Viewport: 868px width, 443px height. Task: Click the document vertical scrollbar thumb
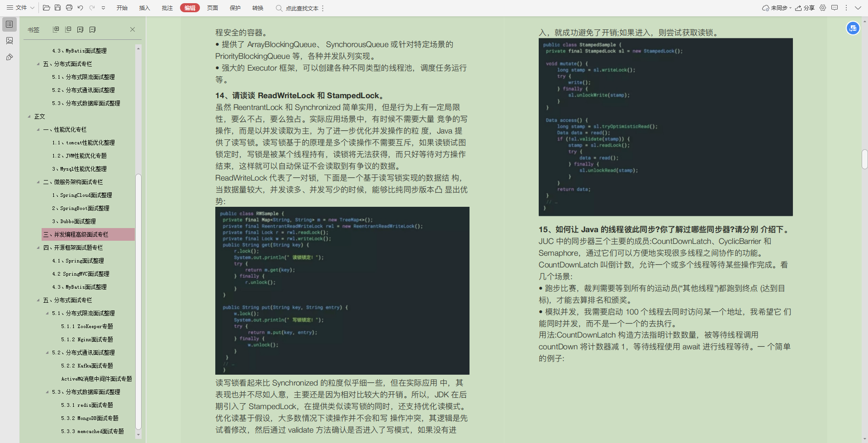(864, 159)
